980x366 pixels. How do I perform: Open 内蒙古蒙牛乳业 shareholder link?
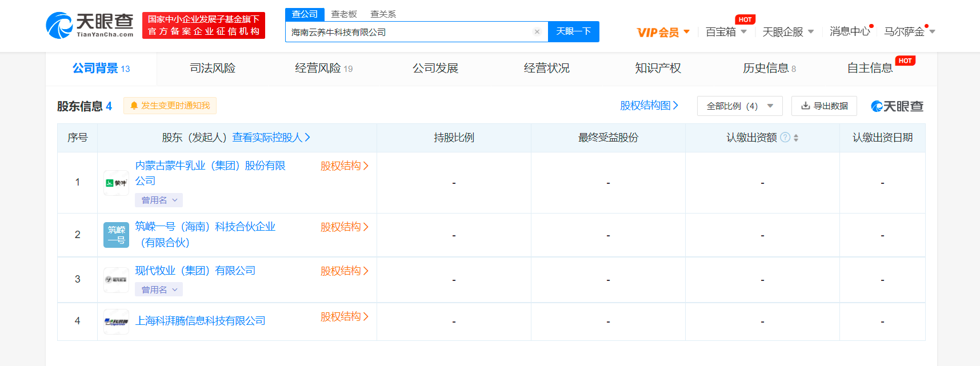[x=210, y=173]
